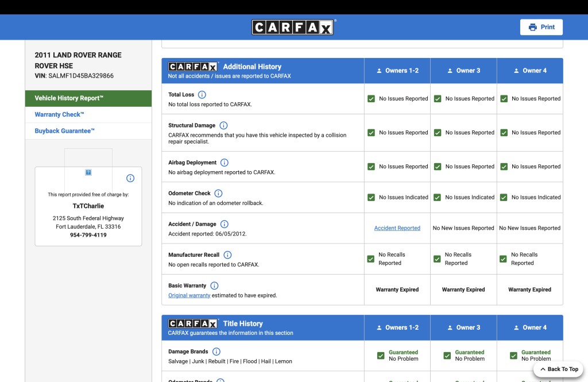Click Structural Damage check for Owners 1-2
Screen dimensions: 588x382
pyautogui.click(x=372, y=133)
